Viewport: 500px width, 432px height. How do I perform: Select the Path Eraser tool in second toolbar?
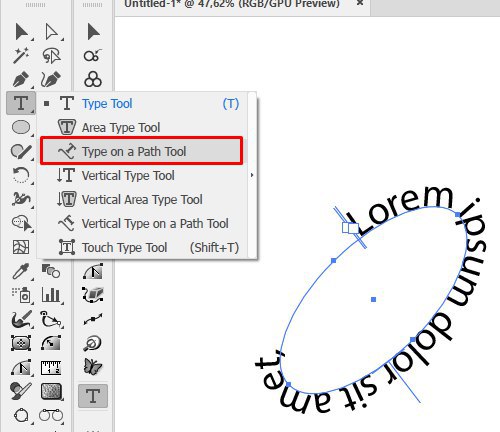coord(93,295)
